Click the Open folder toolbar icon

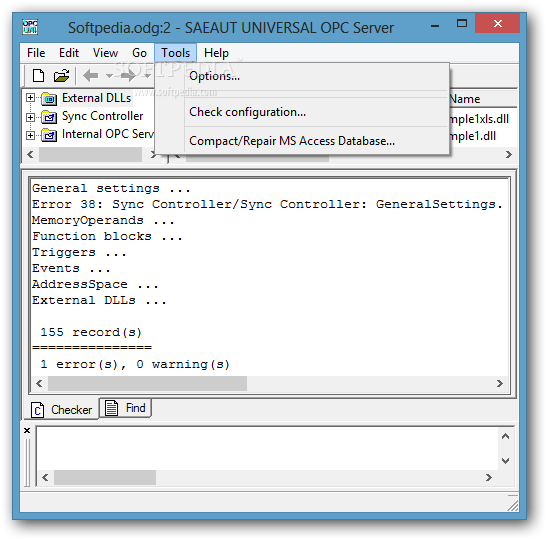click(61, 75)
